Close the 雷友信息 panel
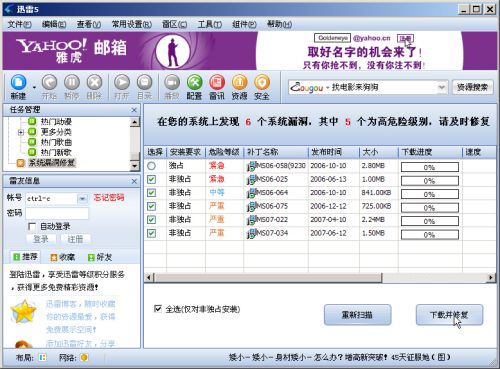This screenshot has height=369, width=500. (134, 181)
